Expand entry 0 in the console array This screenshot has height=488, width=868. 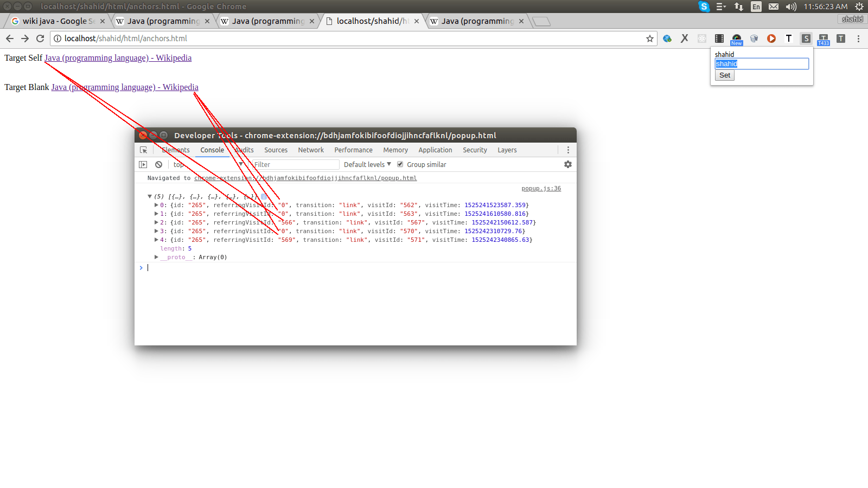(156, 205)
